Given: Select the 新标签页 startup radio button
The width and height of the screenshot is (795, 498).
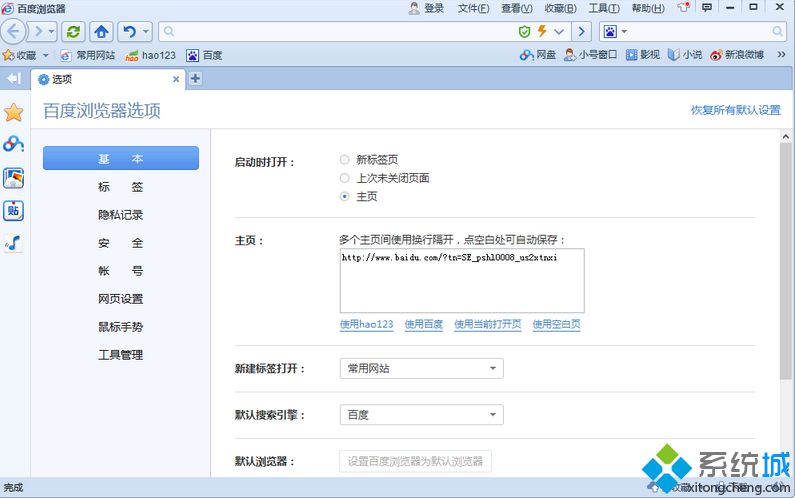Looking at the screenshot, I should pos(345,159).
